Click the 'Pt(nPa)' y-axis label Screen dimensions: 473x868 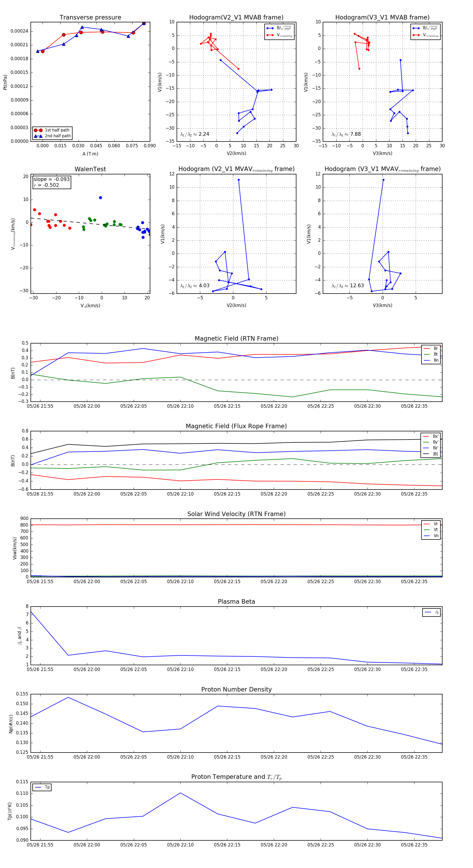[5, 82]
